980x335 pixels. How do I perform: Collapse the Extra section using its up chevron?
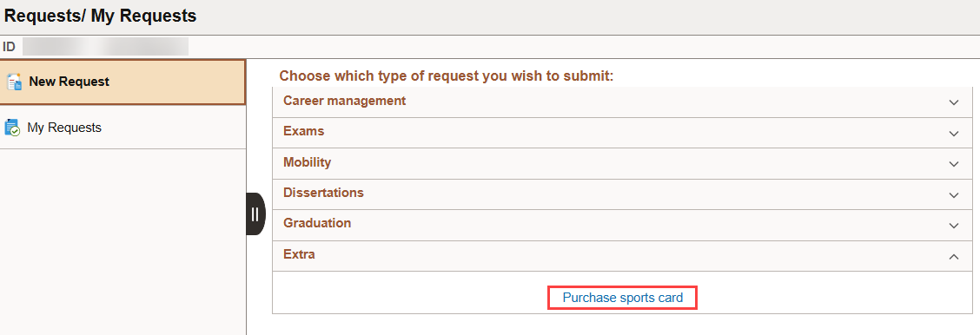(x=953, y=256)
